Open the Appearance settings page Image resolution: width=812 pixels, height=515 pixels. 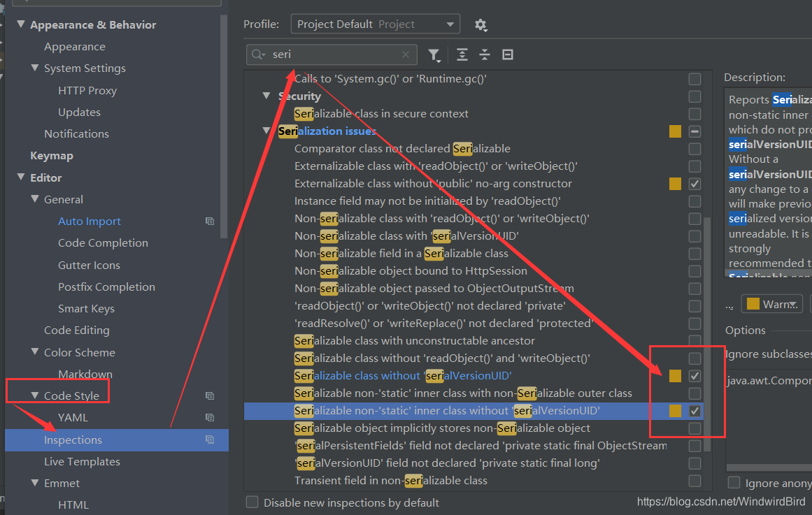point(75,47)
